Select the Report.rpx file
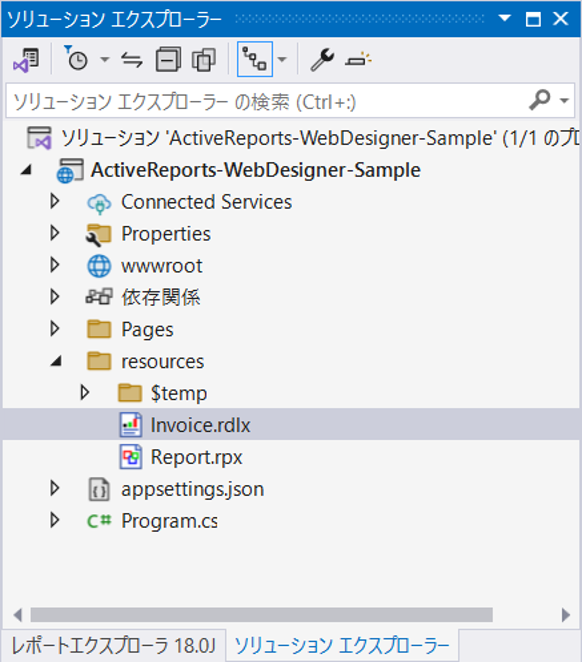 coord(196,457)
